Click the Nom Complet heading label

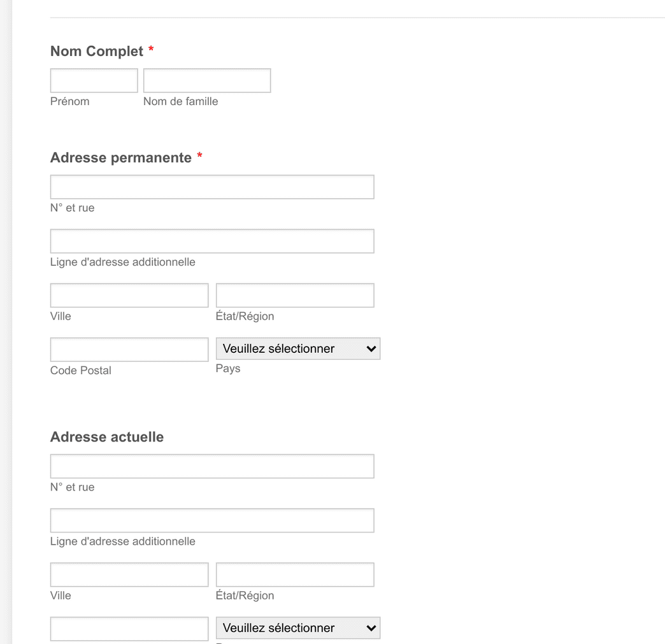coord(97,52)
